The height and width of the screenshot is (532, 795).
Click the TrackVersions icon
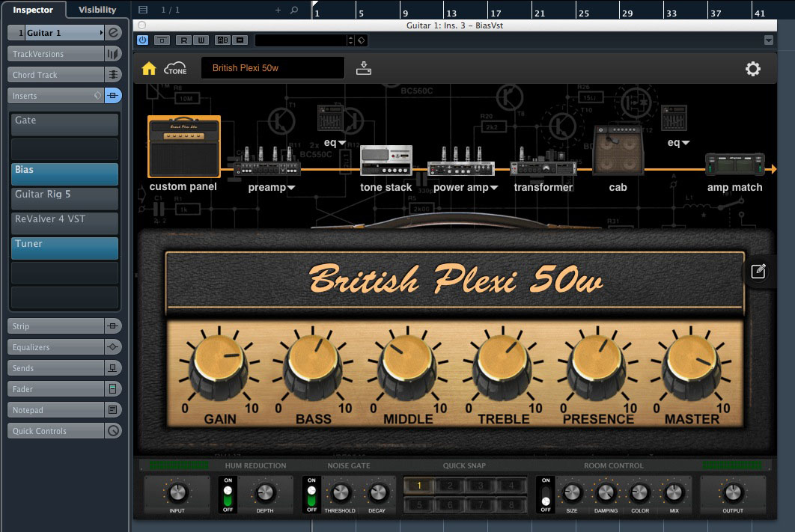(112, 54)
